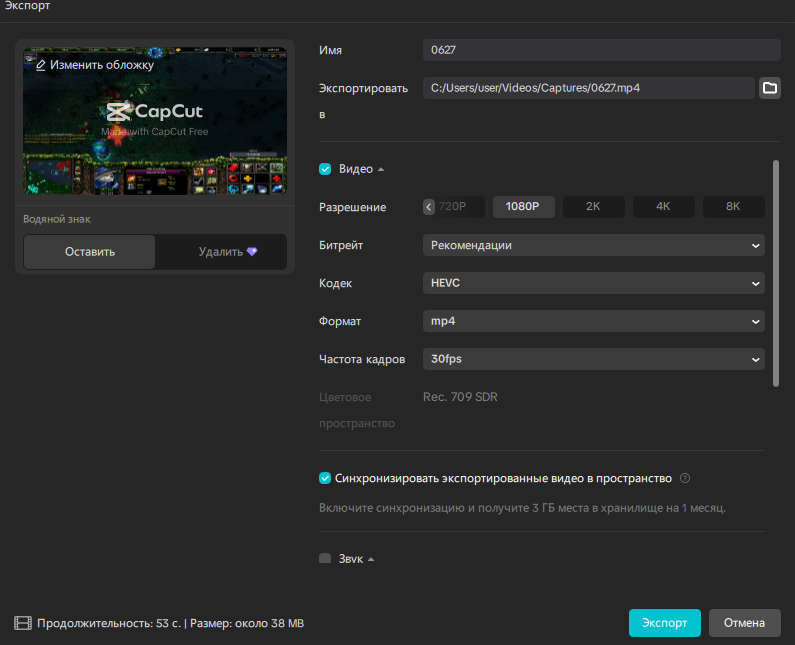The image size is (795, 645).
Task: Choose Оставить watermark option
Action: point(90,252)
